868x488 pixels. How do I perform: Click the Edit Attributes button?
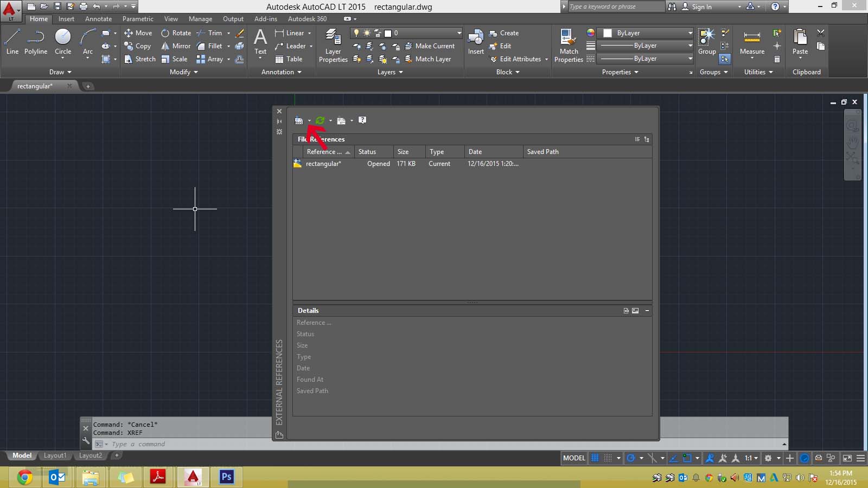coord(515,59)
